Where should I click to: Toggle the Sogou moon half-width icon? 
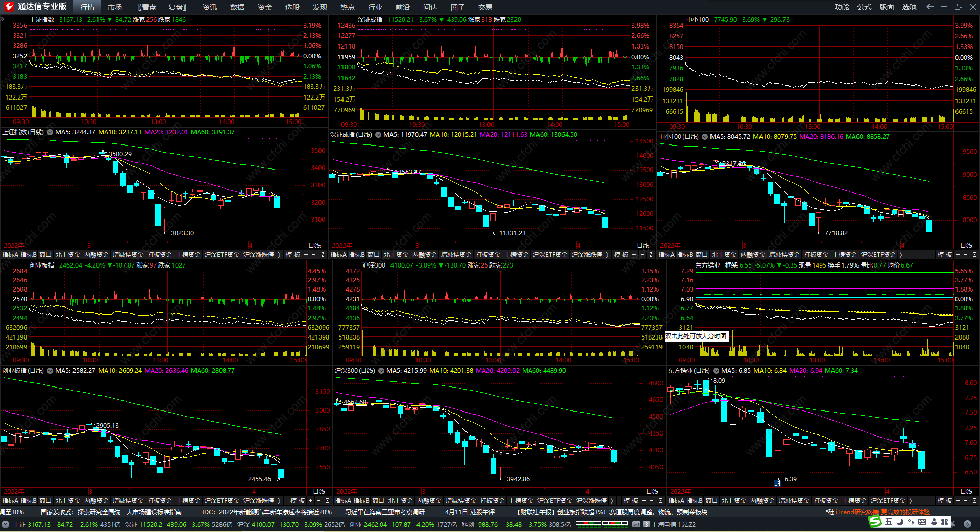point(900,522)
